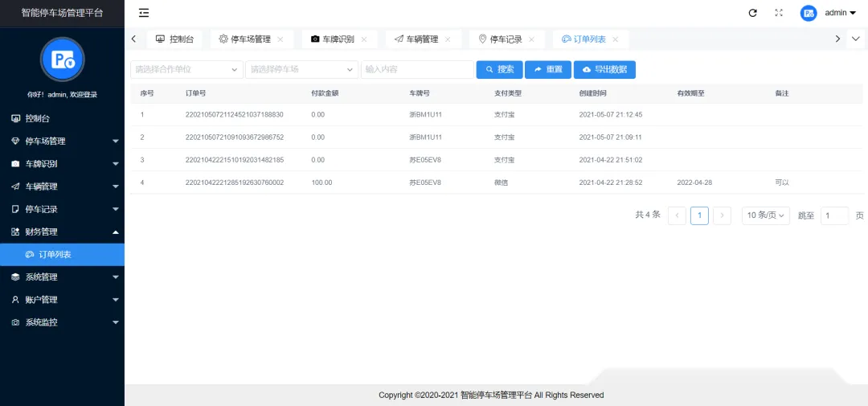
Task: Expand the 系统管理 sidebar menu
Action: (62, 277)
